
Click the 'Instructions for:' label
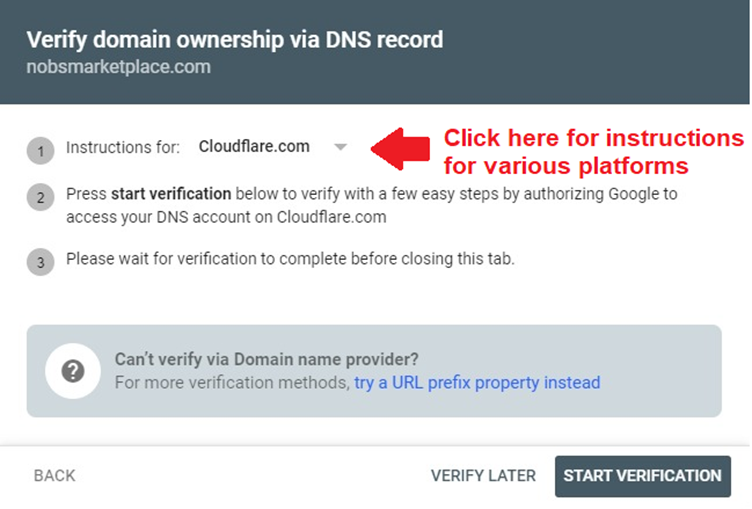tap(123, 147)
